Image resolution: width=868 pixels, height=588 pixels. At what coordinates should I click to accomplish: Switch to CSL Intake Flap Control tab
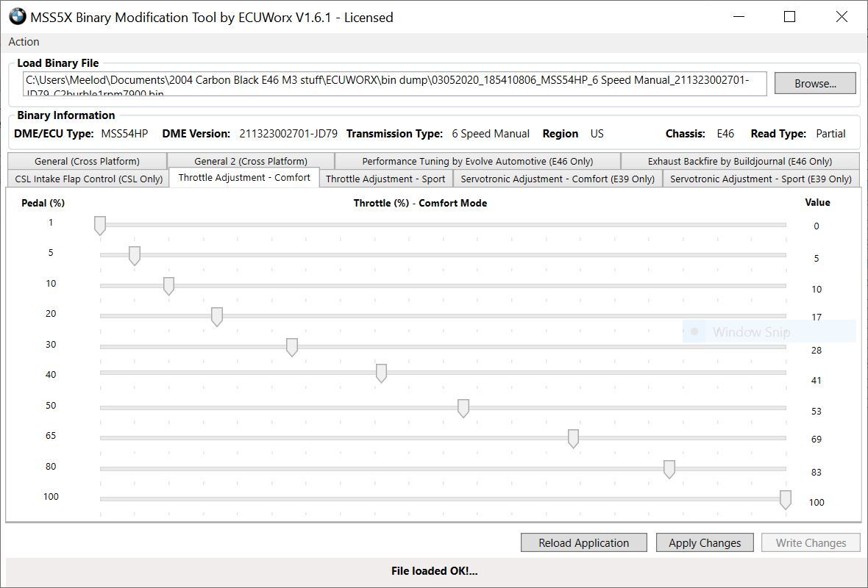click(x=88, y=179)
